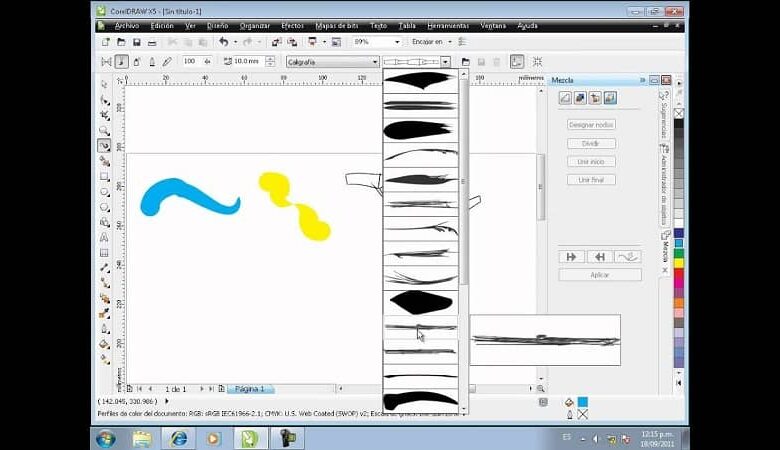The width and height of the screenshot is (780, 450).
Task: Browse for brush strokes folder icon
Action: pos(466,62)
